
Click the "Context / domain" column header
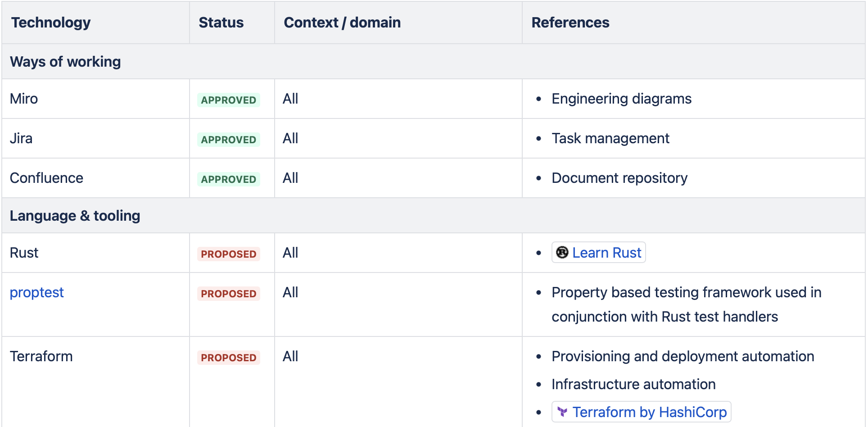(x=342, y=22)
